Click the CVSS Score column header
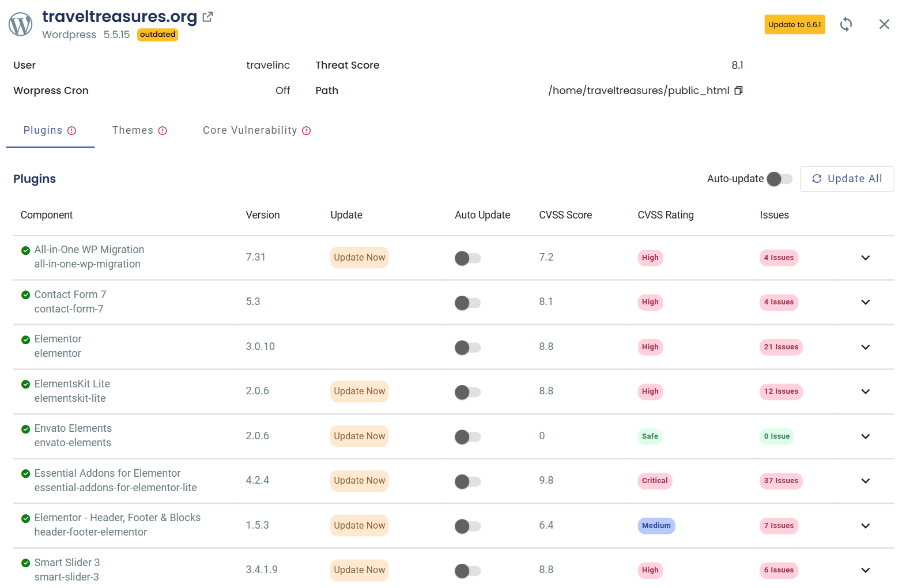 pyautogui.click(x=565, y=215)
